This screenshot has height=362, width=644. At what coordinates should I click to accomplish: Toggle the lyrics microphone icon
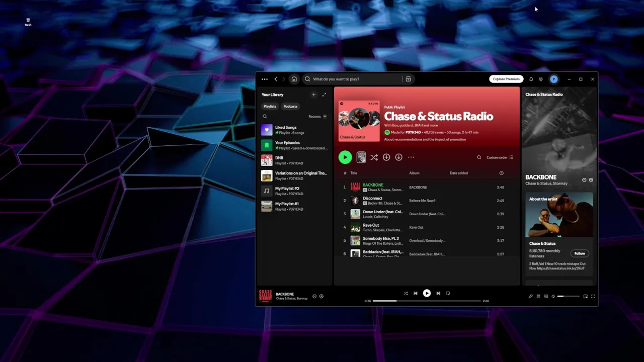tap(530, 296)
